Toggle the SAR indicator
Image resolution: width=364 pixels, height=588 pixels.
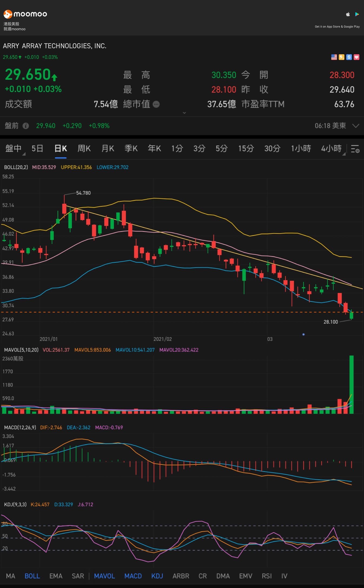coord(78,576)
